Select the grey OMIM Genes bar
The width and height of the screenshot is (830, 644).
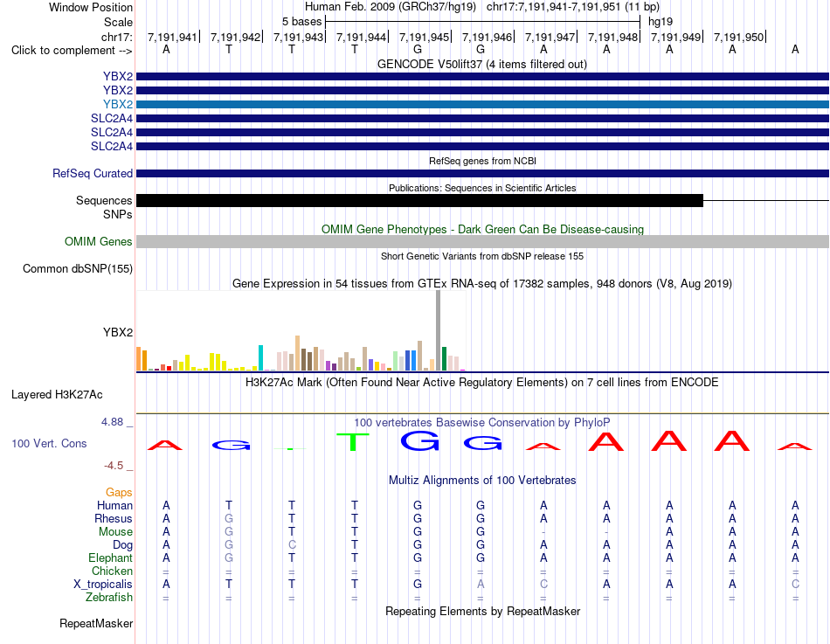(482, 241)
